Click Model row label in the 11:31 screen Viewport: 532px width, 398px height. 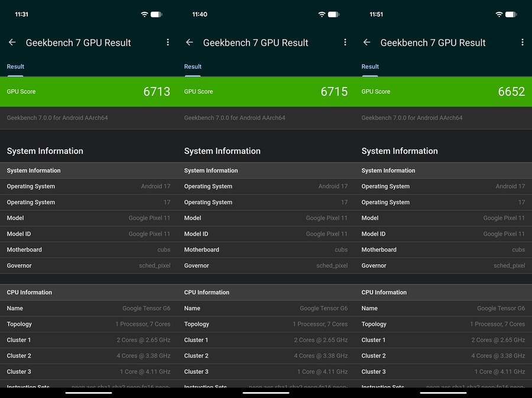[15, 218]
